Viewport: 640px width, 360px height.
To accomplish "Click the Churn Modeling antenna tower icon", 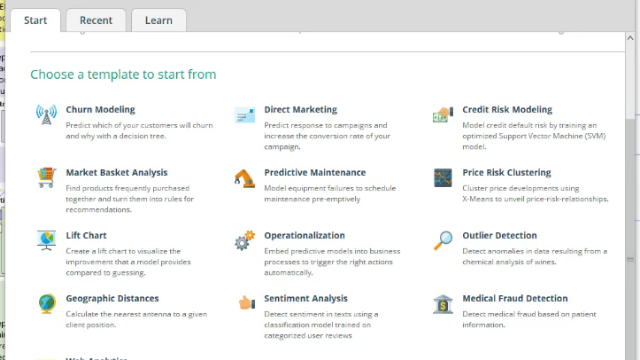I will pyautogui.click(x=46, y=115).
